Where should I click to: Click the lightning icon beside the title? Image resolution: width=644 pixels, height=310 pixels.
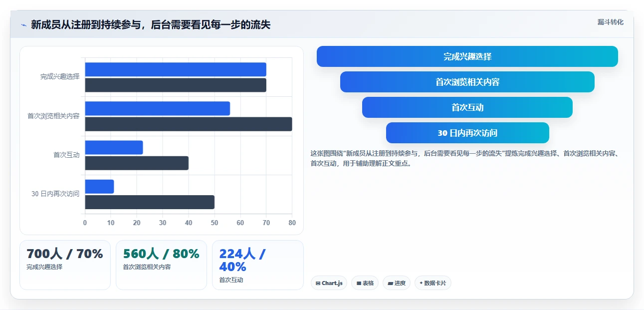click(23, 24)
